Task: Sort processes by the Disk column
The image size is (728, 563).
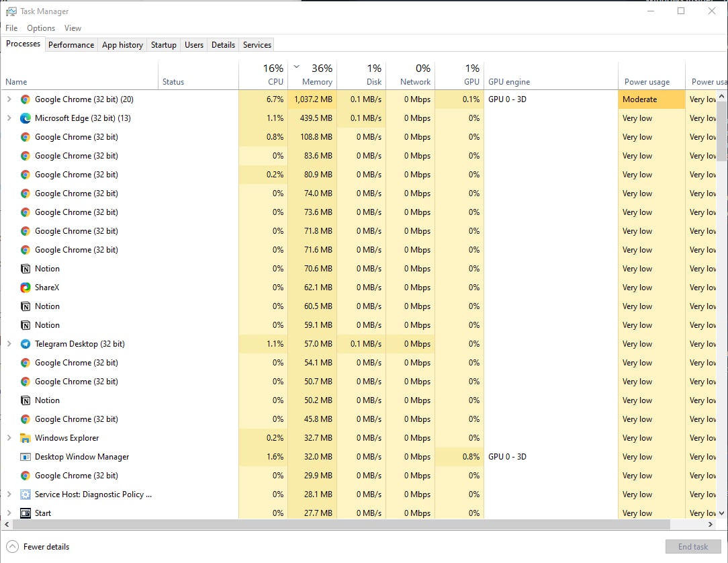Action: click(362, 76)
